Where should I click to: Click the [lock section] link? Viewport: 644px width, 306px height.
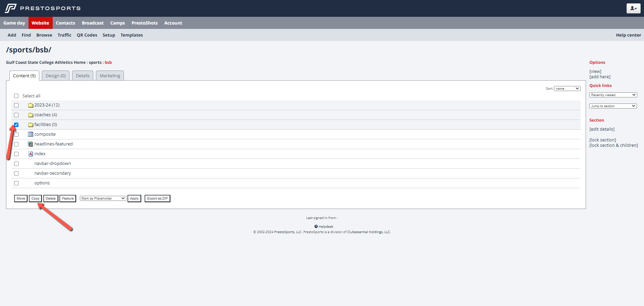click(x=602, y=140)
